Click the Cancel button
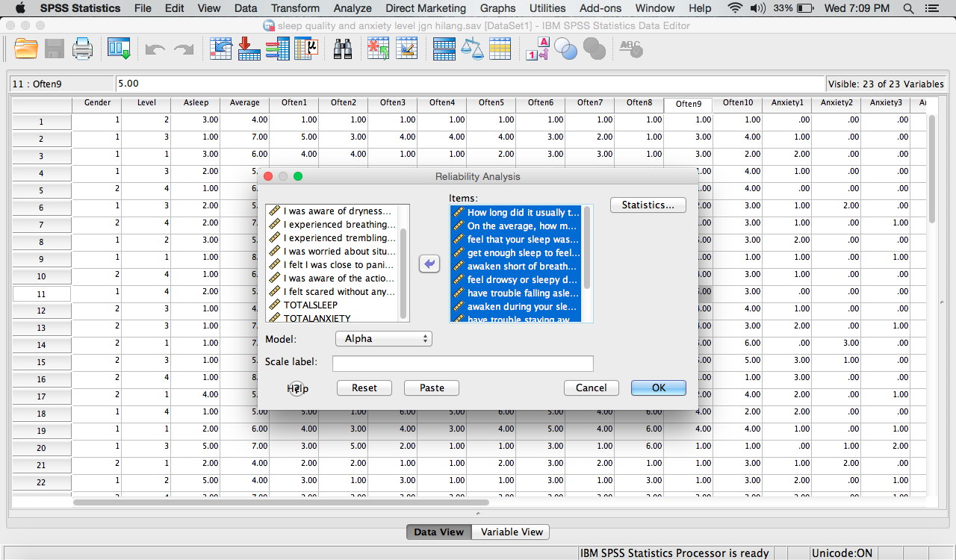This screenshot has height=560, width=956. pos(592,388)
